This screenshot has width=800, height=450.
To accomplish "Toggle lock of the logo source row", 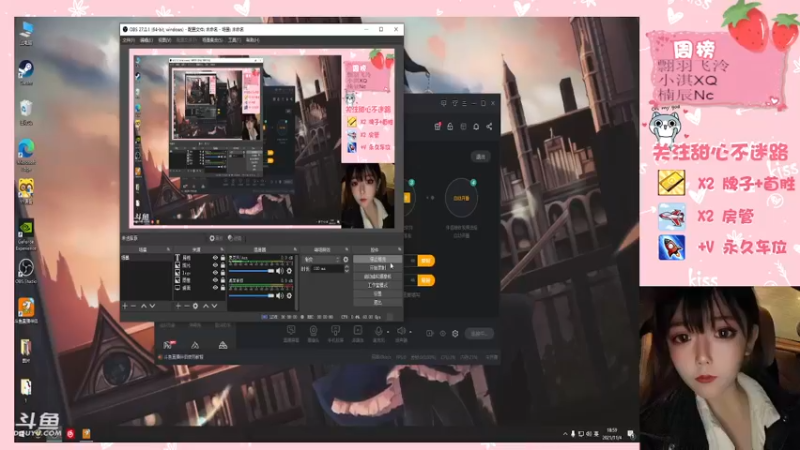I will (x=223, y=273).
